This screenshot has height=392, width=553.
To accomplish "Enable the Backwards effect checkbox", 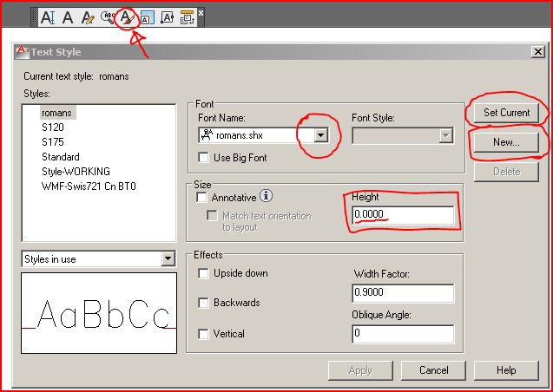I will (203, 303).
